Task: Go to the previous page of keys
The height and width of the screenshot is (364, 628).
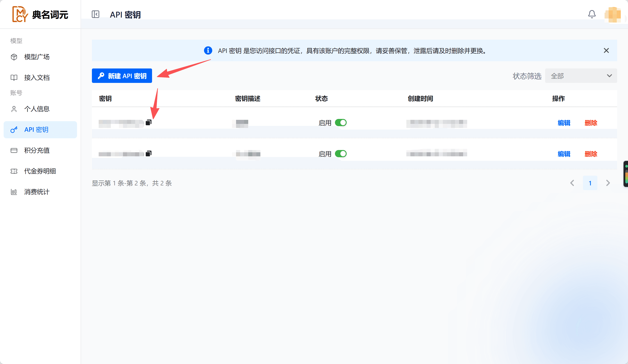Action: click(572, 183)
